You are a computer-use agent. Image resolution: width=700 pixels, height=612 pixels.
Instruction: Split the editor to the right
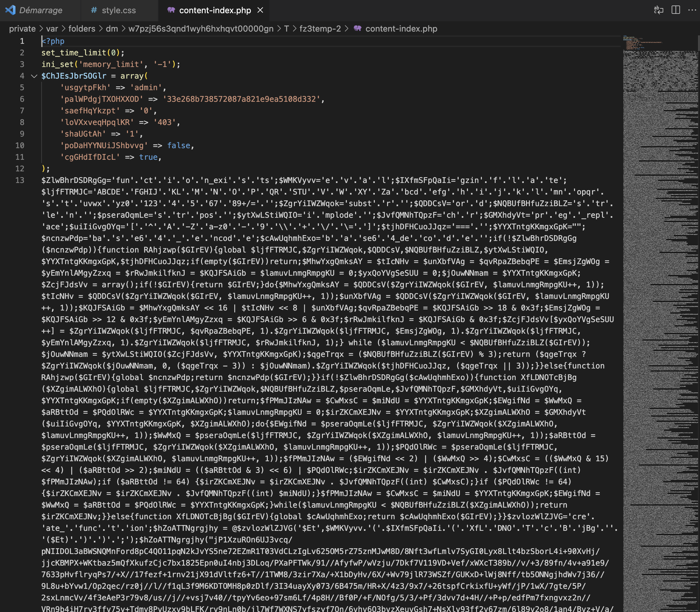click(676, 10)
